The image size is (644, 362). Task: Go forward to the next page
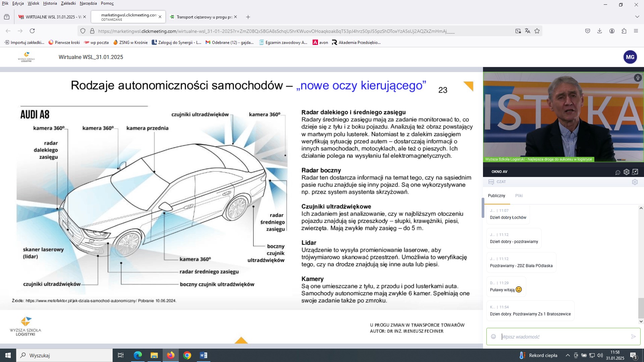(x=20, y=31)
